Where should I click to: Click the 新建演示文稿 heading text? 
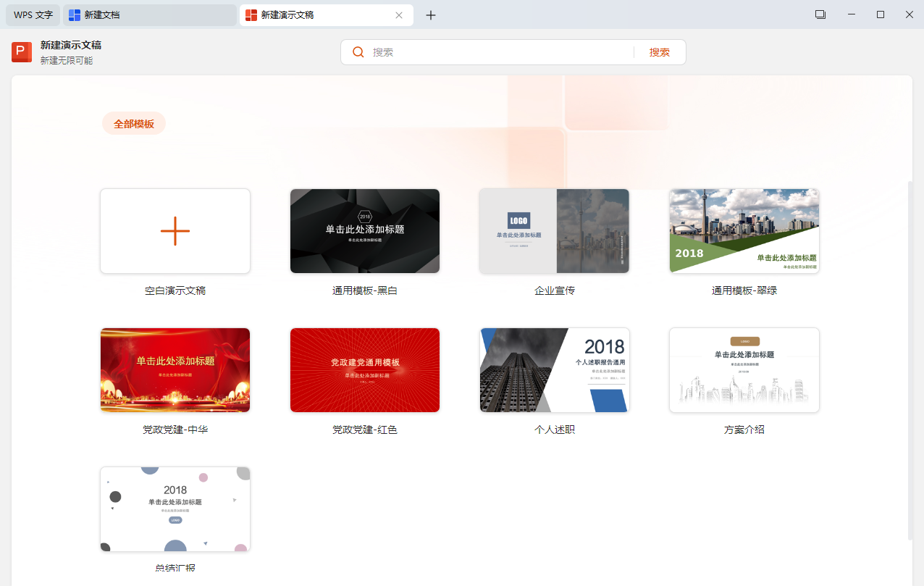[x=71, y=45]
